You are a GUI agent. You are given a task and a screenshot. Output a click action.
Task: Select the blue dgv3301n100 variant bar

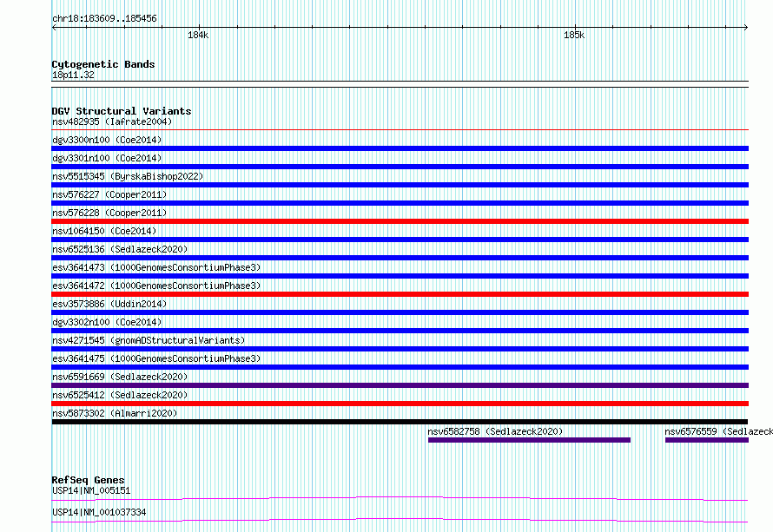pos(400,167)
